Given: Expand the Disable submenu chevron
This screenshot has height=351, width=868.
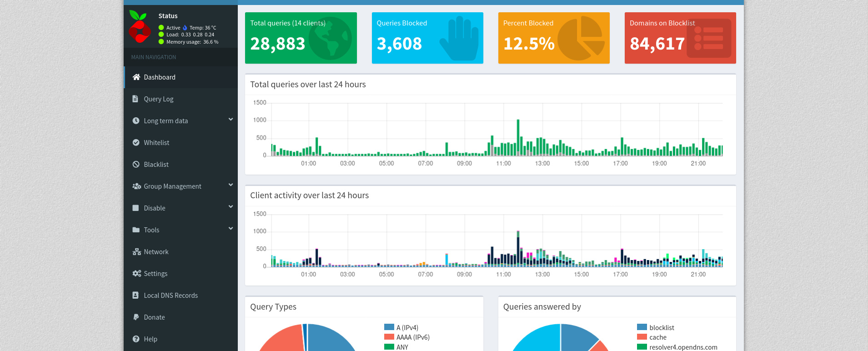Looking at the screenshot, I should (231, 207).
